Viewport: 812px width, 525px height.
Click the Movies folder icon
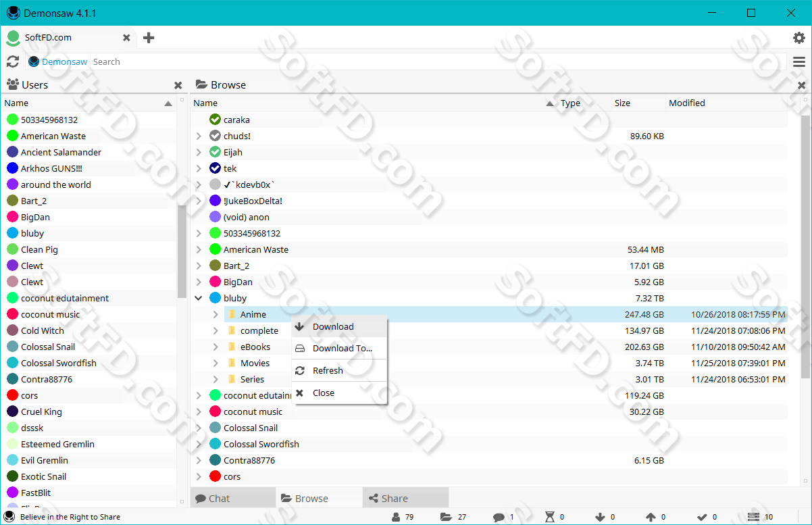click(x=232, y=363)
